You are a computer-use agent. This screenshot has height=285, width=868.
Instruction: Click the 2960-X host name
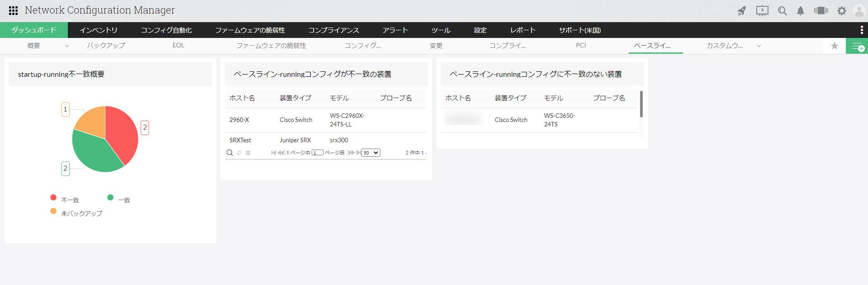239,120
